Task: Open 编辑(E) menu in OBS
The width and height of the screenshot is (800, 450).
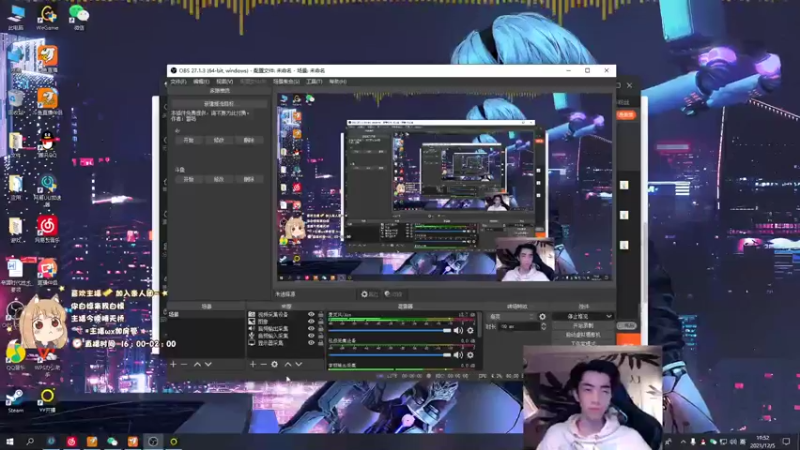Action: (201, 82)
